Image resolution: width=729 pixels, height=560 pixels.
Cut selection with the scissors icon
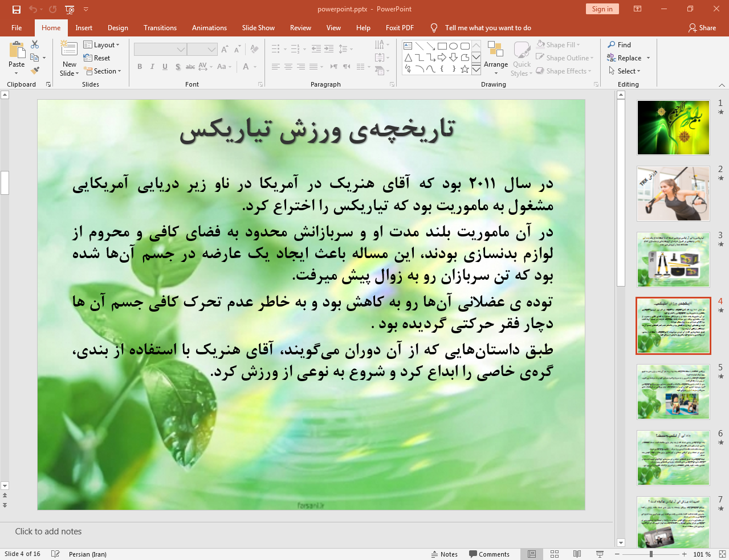tap(35, 44)
